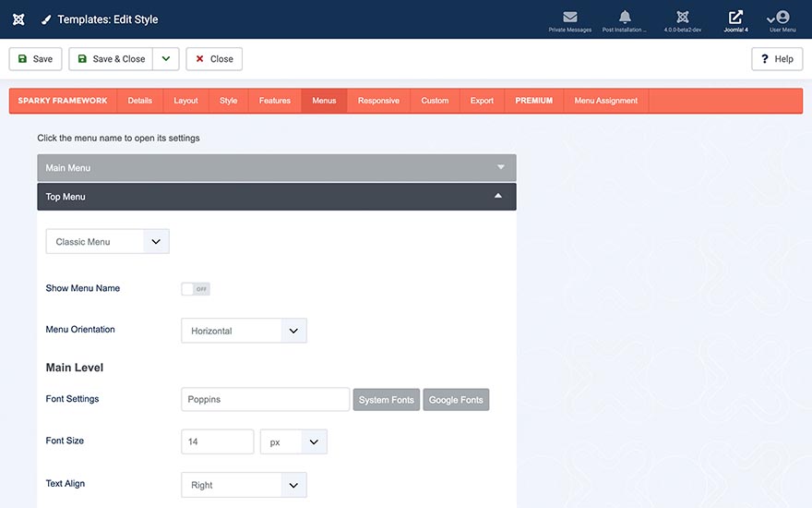Switch to the Details tab
Image resolution: width=812 pixels, height=508 pixels.
pyautogui.click(x=140, y=101)
